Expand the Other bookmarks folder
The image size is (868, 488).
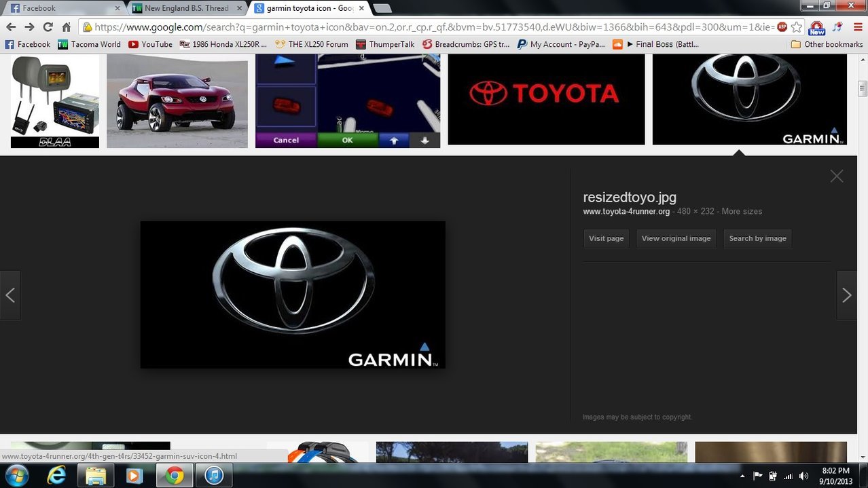pyautogui.click(x=827, y=44)
